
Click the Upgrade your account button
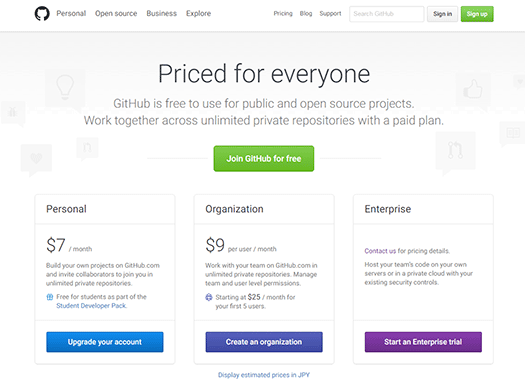click(x=105, y=342)
